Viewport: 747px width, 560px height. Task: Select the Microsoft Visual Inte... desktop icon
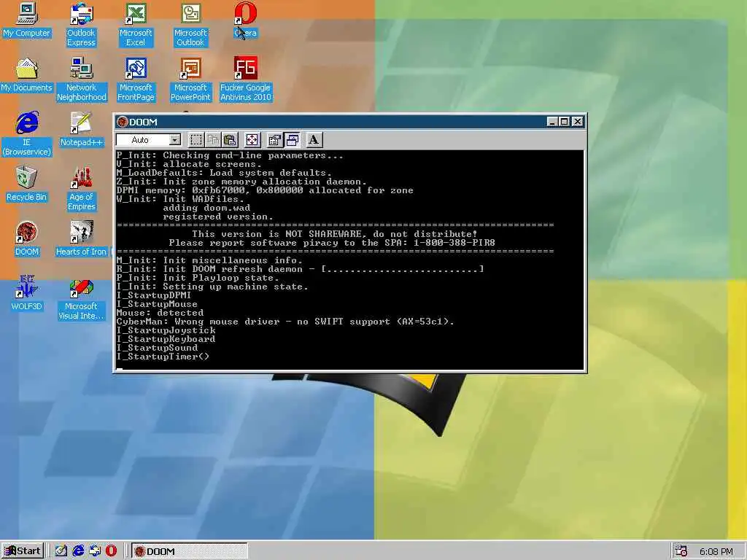click(x=81, y=298)
